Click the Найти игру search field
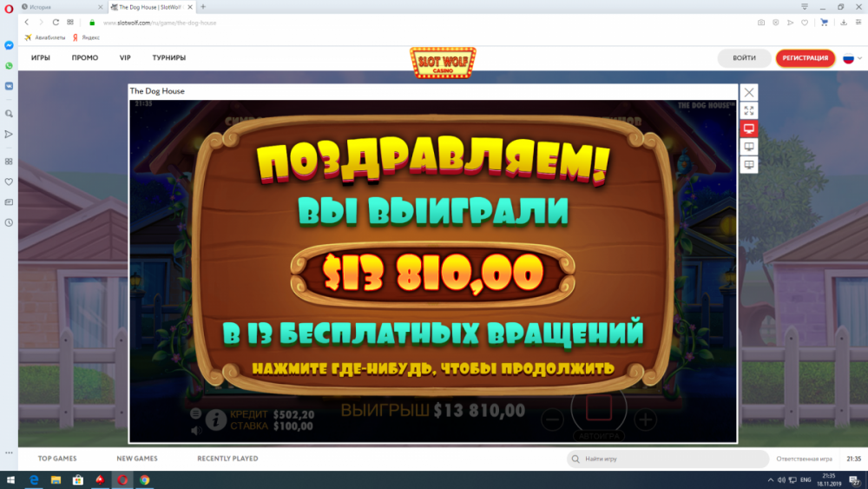The width and height of the screenshot is (868, 489). click(667, 459)
